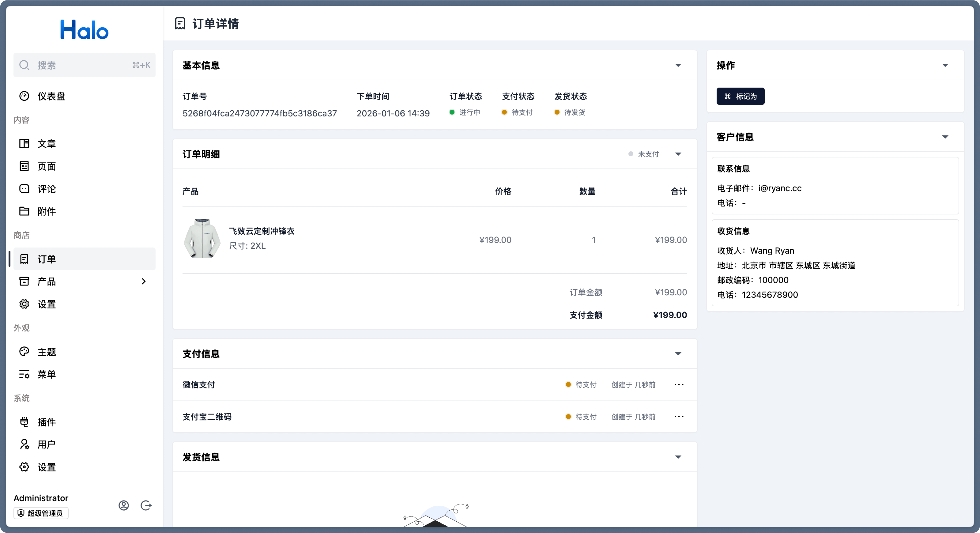Open more options for 支付宝二维码 payment
Screen dimensions: 980x533
click(x=679, y=416)
